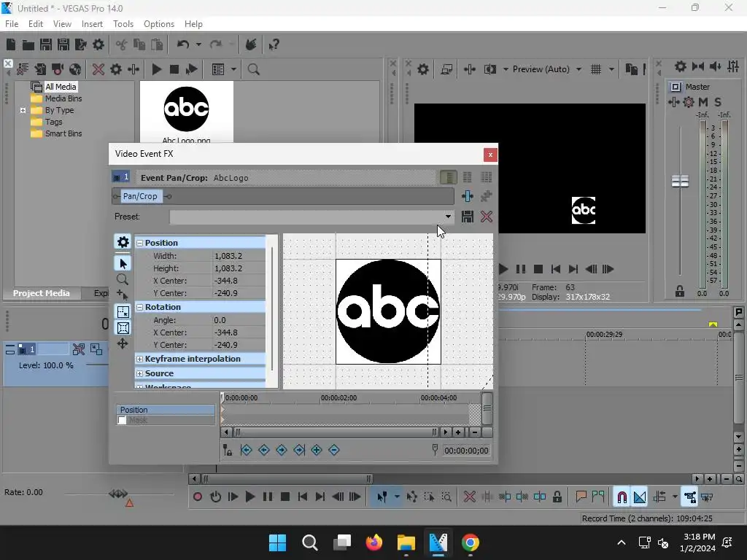747x560 pixels.
Task: Open the File menu
Action: (x=12, y=24)
